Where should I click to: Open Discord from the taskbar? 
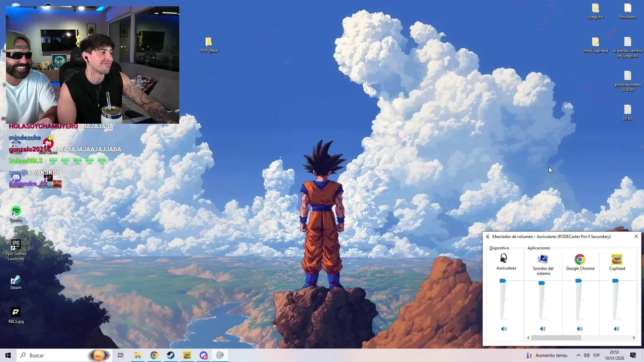pyautogui.click(x=203, y=355)
